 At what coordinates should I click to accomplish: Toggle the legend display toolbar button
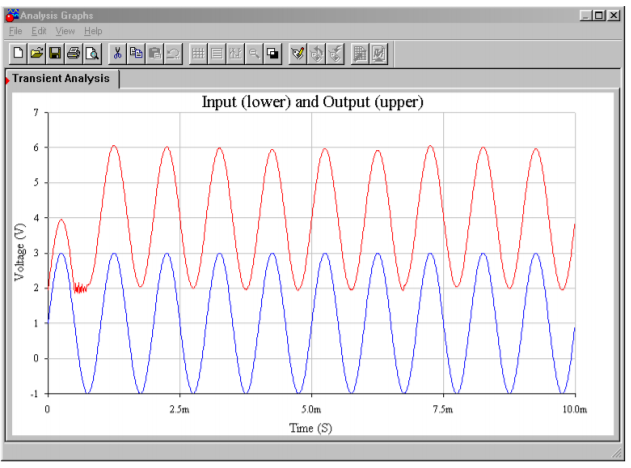217,53
